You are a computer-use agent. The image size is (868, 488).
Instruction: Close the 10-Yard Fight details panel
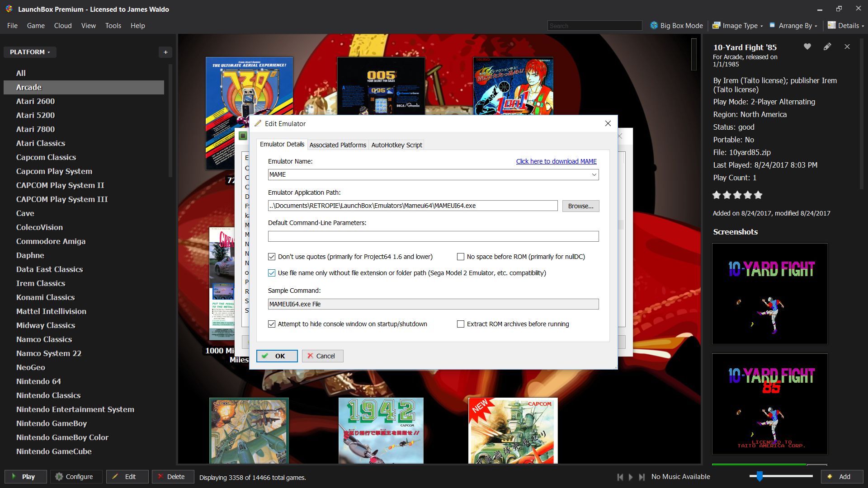[847, 47]
